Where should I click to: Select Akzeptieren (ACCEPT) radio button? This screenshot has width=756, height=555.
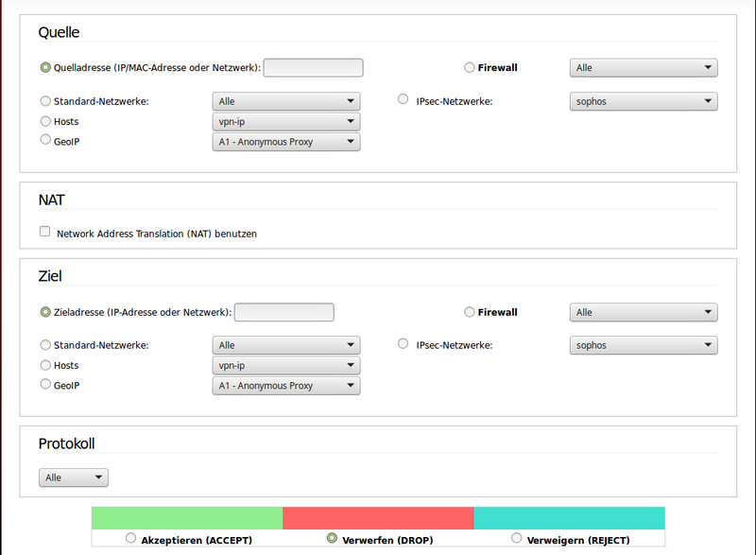[130, 538]
